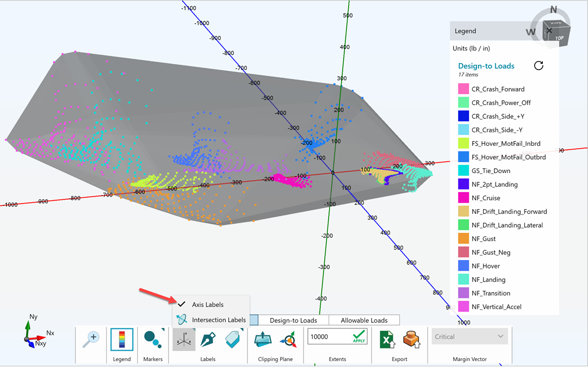This screenshot has height=367, width=588.
Task: Toggle the Legend panel button
Action: (122, 339)
